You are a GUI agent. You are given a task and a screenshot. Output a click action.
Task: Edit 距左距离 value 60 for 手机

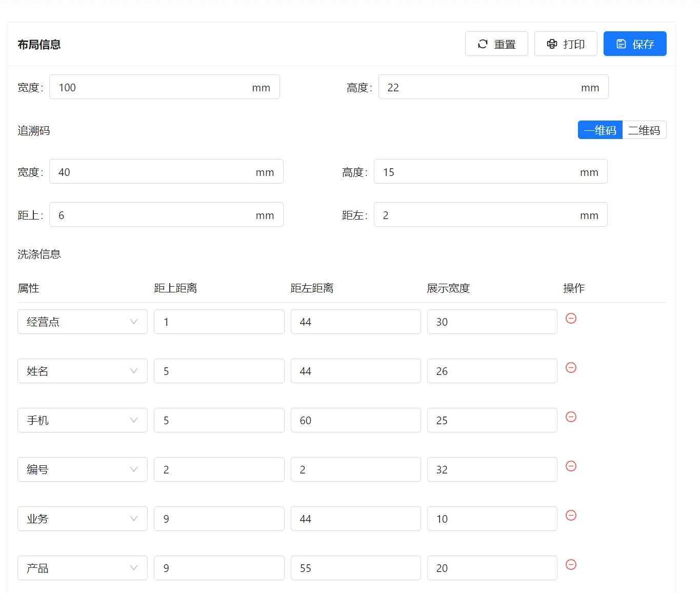coord(356,420)
